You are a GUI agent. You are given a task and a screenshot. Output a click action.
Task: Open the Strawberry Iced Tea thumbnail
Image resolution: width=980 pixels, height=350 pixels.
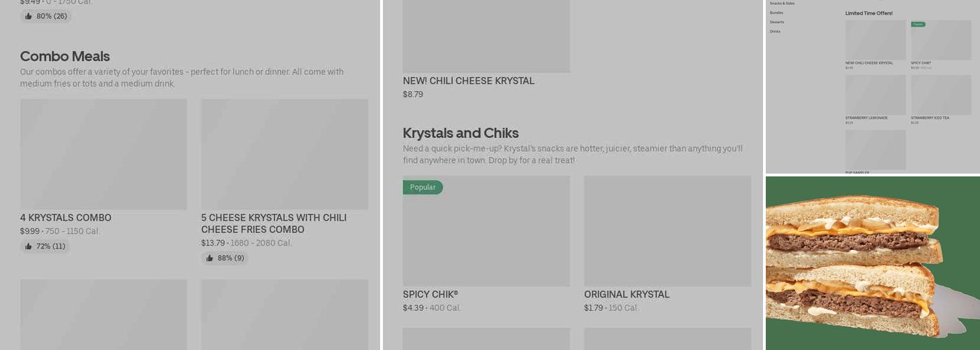click(941, 95)
